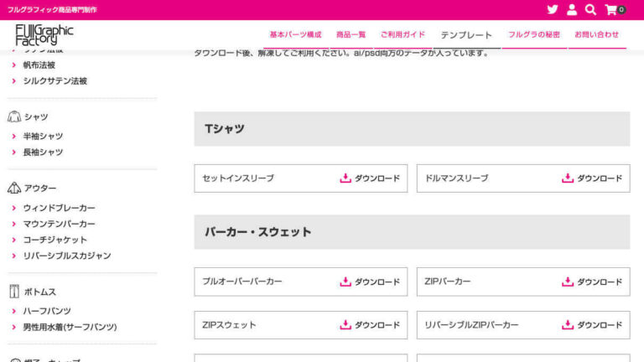Image resolution: width=644 pixels, height=362 pixels.
Task: Click download icon for ドルマンスリーブ
Action: [x=568, y=178]
